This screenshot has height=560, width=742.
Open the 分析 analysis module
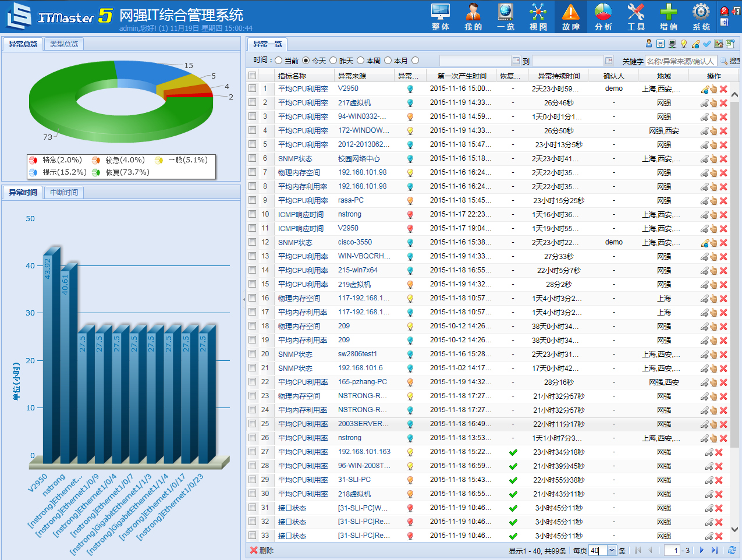[603, 16]
